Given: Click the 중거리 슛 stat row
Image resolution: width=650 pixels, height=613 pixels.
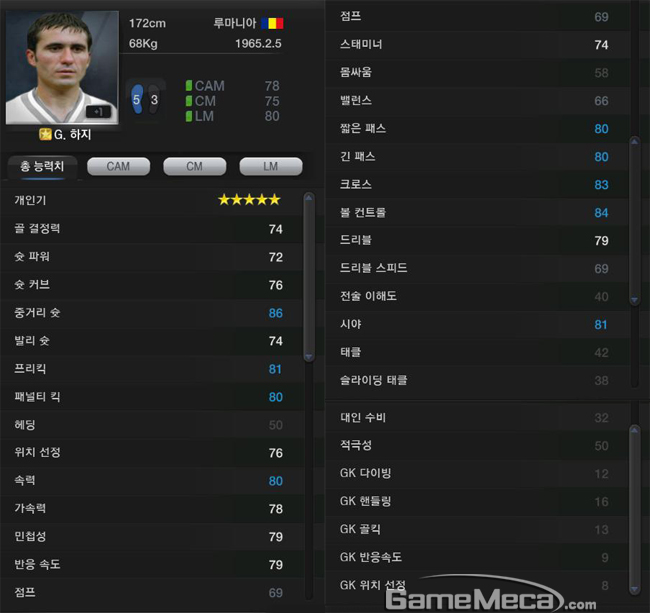Looking at the screenshot, I should (x=151, y=313).
